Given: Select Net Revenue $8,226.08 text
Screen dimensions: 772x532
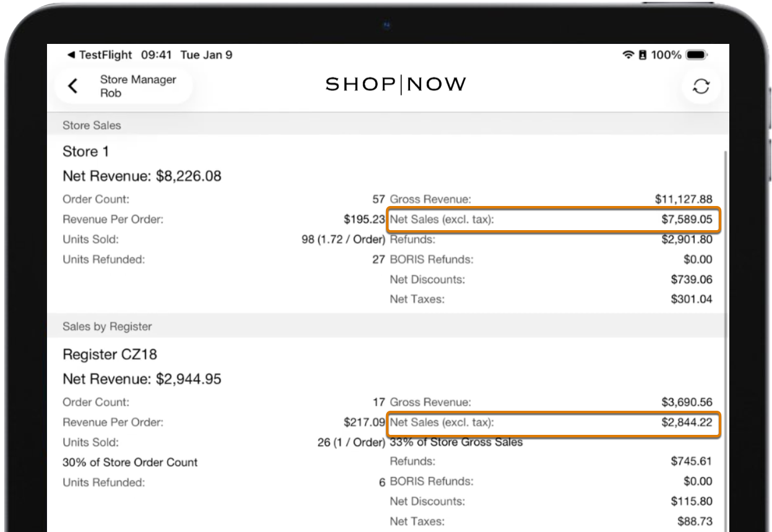Looking at the screenshot, I should (x=142, y=177).
